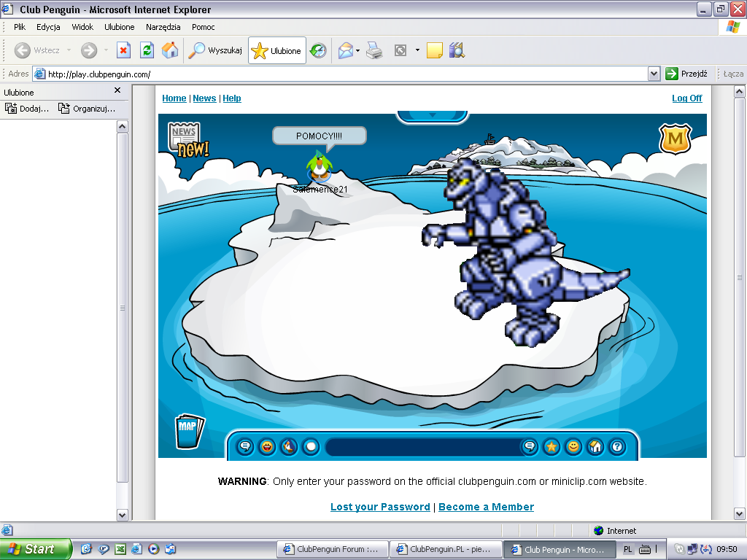The image size is (747, 560).
Task: Click Become a Member link
Action: [x=486, y=507]
